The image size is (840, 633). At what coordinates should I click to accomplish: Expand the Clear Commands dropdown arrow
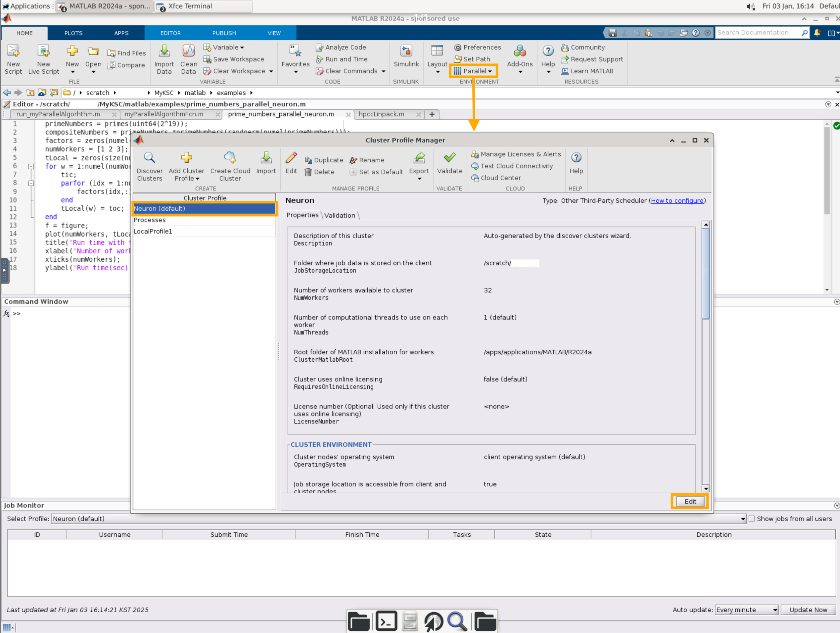coord(384,71)
